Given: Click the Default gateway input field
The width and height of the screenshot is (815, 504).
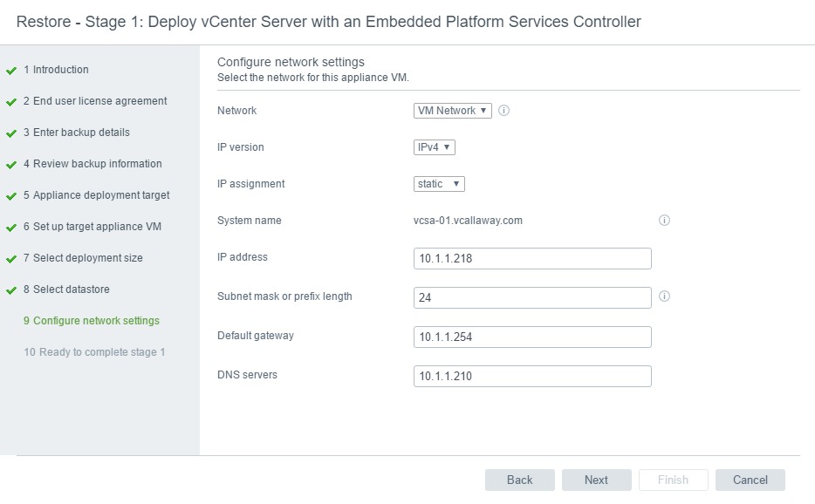Looking at the screenshot, I should click(532, 337).
